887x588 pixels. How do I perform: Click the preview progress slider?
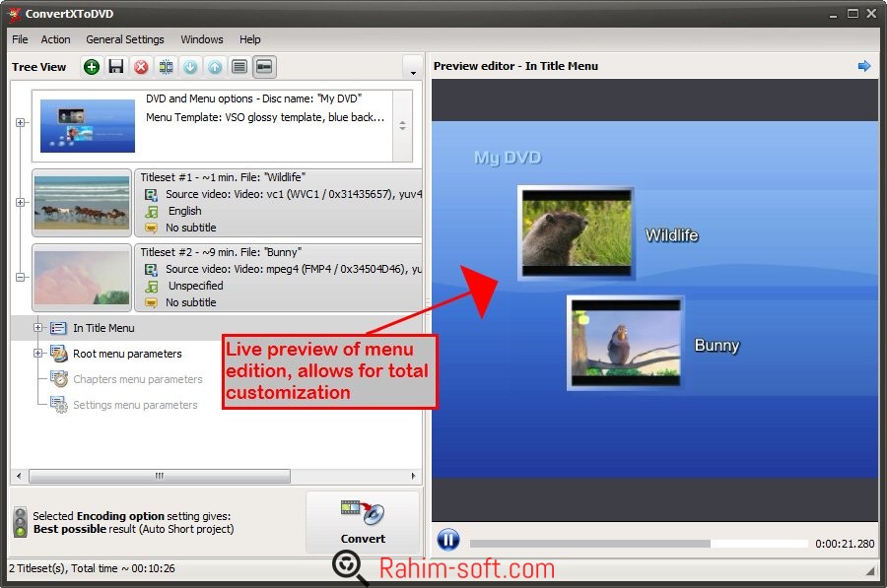tap(638, 544)
